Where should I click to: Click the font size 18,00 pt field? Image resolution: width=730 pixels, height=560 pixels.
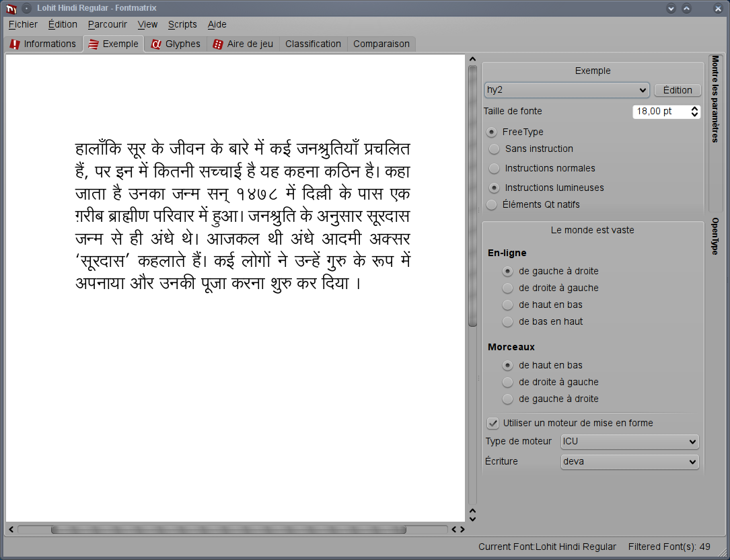point(661,112)
